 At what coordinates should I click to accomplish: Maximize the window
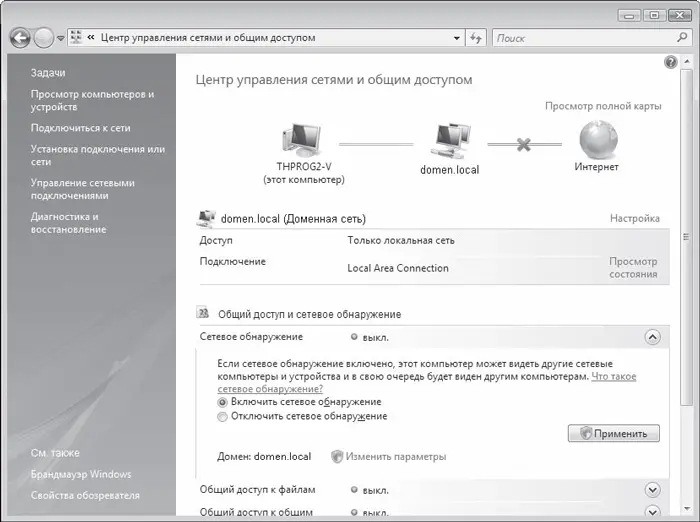[654, 16]
